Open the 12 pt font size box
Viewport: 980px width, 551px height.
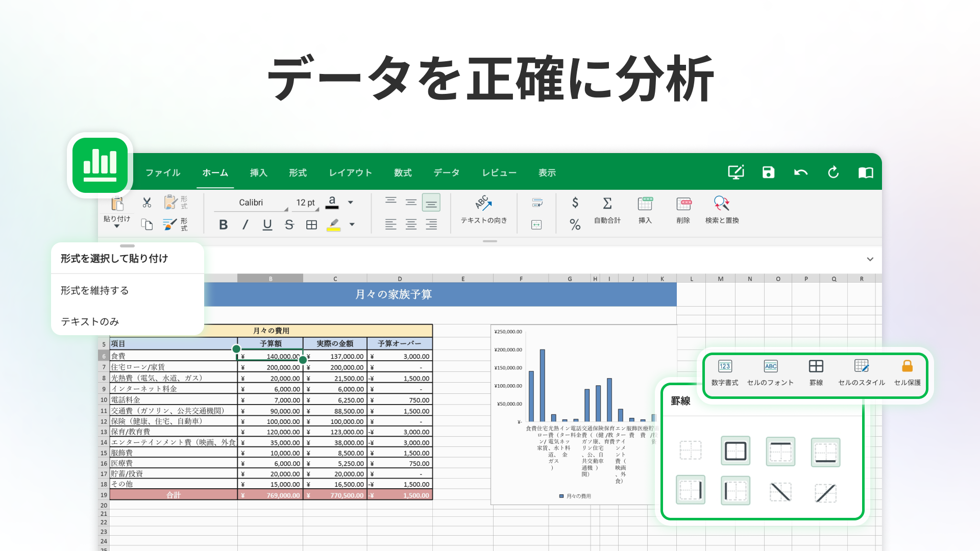(x=305, y=203)
